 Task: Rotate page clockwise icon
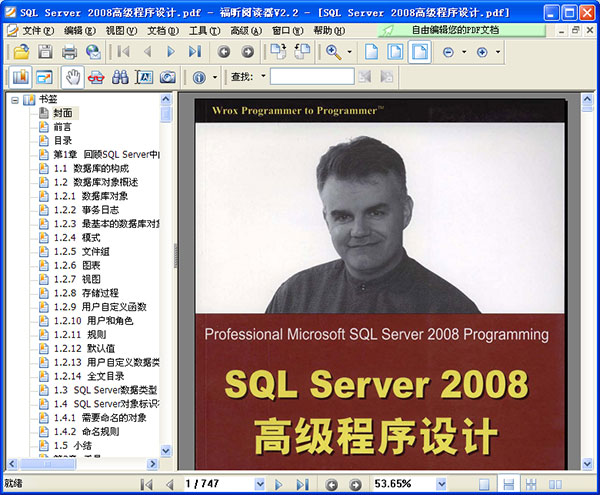[x=278, y=52]
